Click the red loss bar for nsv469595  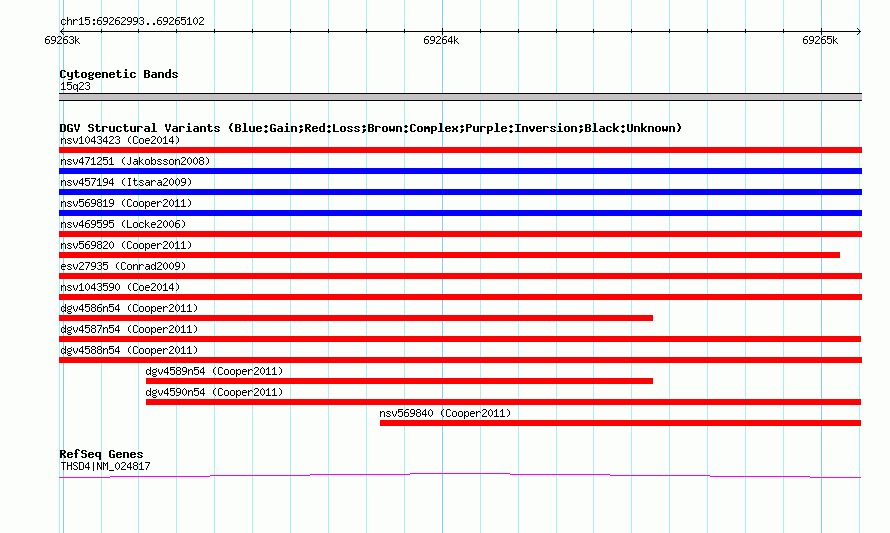pyautogui.click(x=460, y=234)
